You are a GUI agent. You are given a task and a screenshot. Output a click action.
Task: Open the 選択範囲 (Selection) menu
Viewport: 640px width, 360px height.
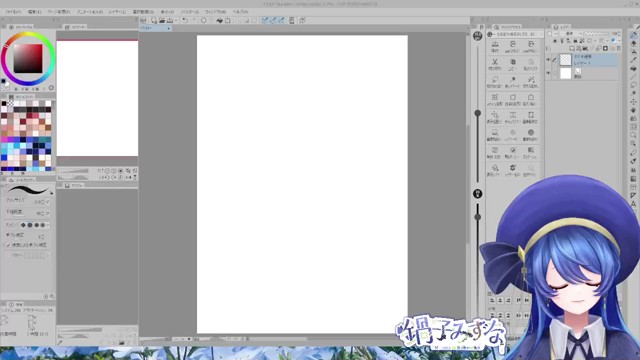[143, 12]
